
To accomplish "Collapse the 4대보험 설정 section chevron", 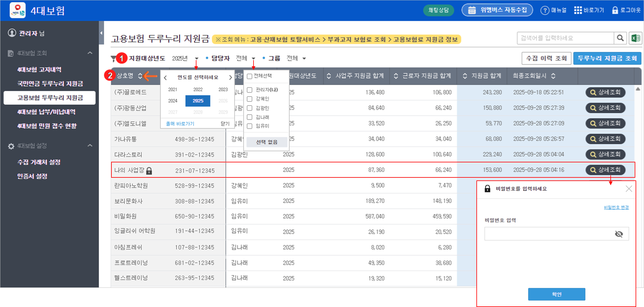I will coord(90,146).
